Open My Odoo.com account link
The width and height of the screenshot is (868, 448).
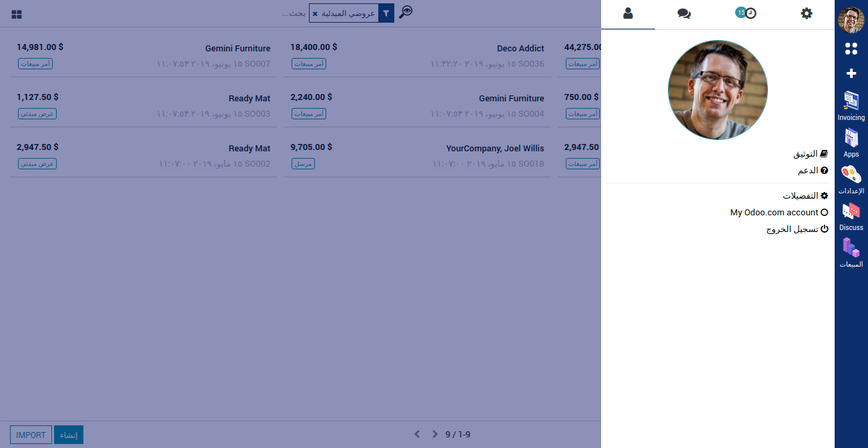tap(779, 213)
